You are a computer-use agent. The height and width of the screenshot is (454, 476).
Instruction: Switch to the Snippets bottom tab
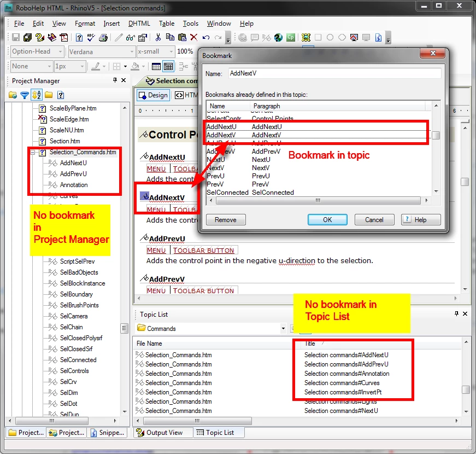pyautogui.click(x=107, y=433)
